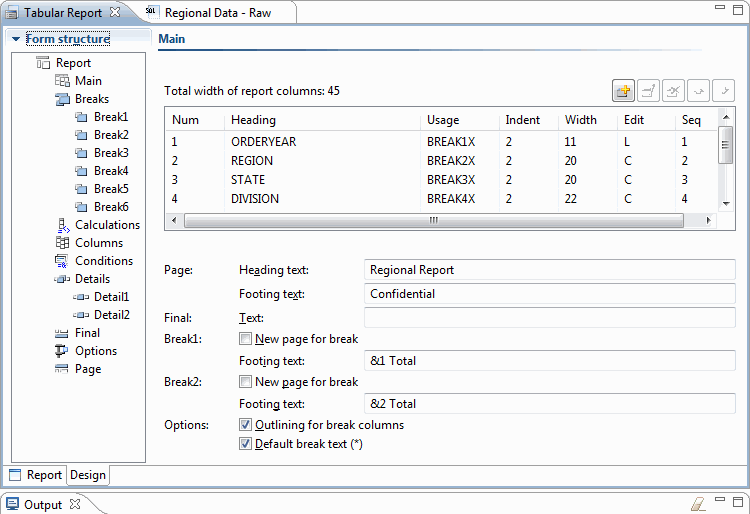Viewport: 750px width, 514px height.
Task: Click the Seq column header
Action: tap(696, 120)
